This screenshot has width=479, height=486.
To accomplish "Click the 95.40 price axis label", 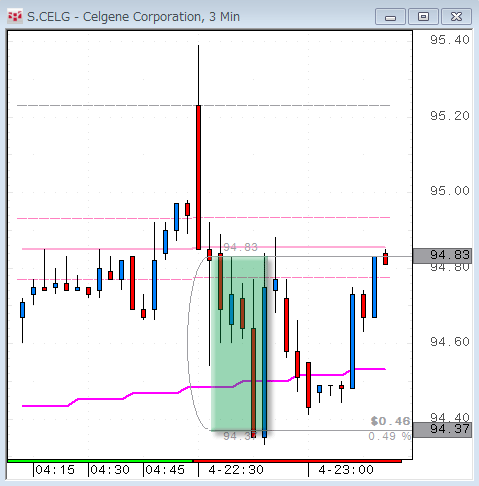I will (x=450, y=40).
